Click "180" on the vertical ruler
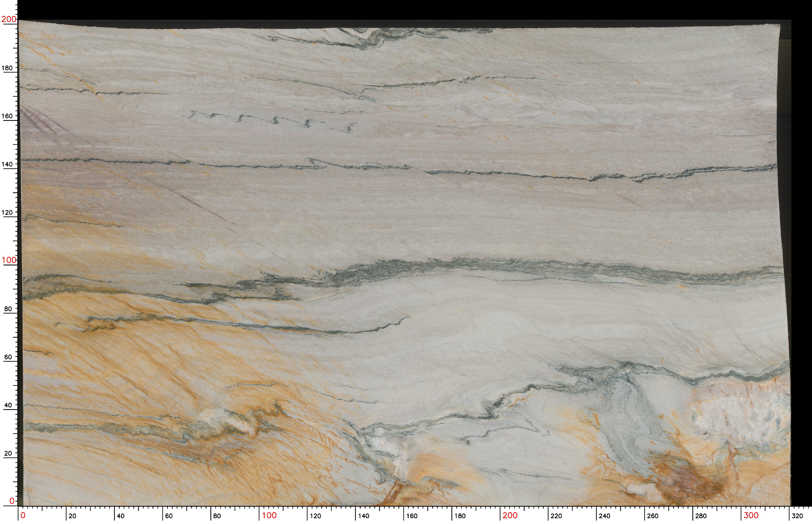The height and width of the screenshot is (524, 812). pyautogui.click(x=7, y=68)
